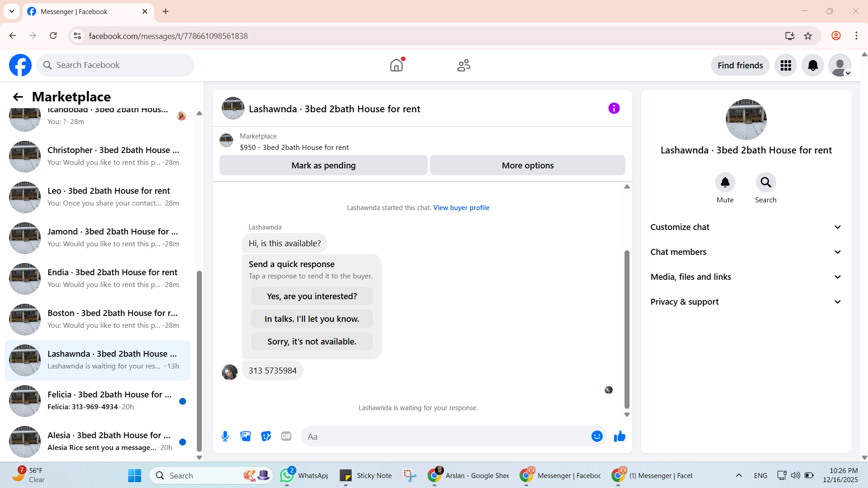Reload the page in browser
The width and height of the screenshot is (868, 488).
[x=53, y=36]
